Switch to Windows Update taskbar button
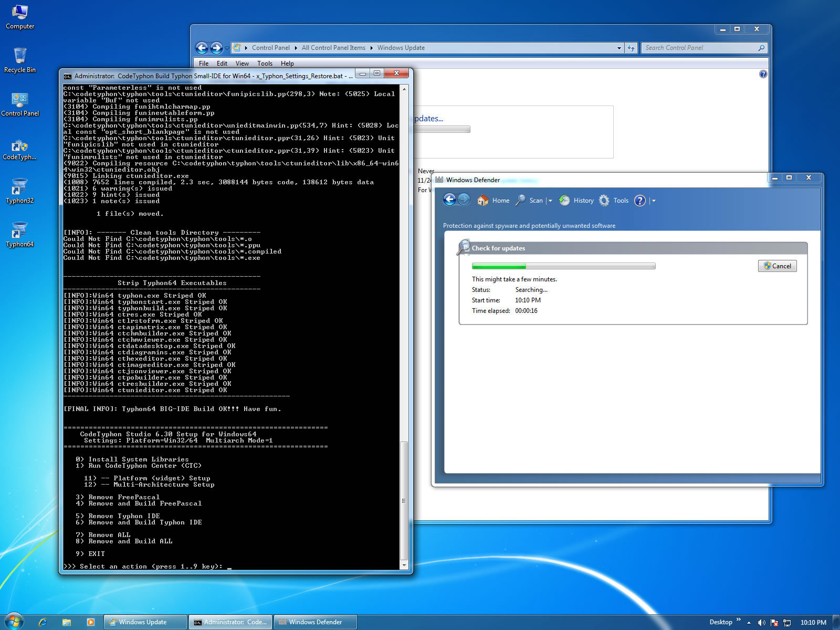Image resolution: width=840 pixels, height=630 pixels. (x=145, y=622)
